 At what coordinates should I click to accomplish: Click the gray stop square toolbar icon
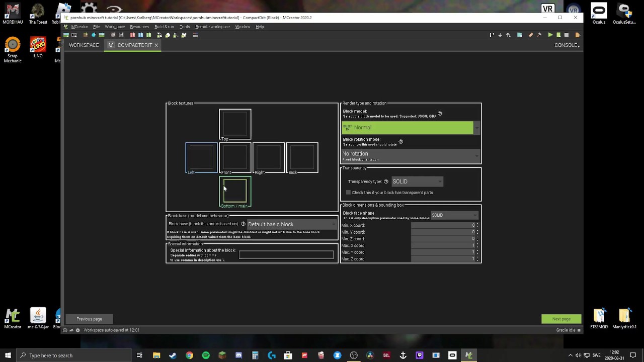coord(567,35)
